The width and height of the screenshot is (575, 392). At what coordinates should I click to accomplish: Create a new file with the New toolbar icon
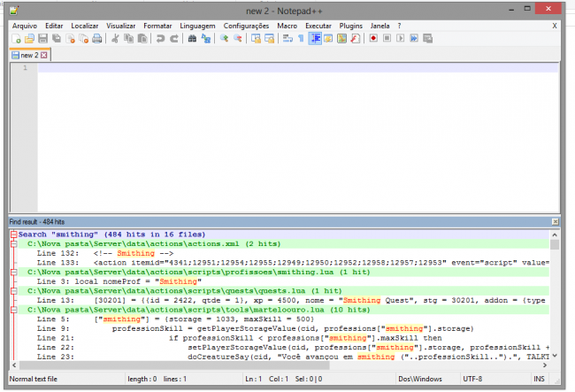point(16,39)
